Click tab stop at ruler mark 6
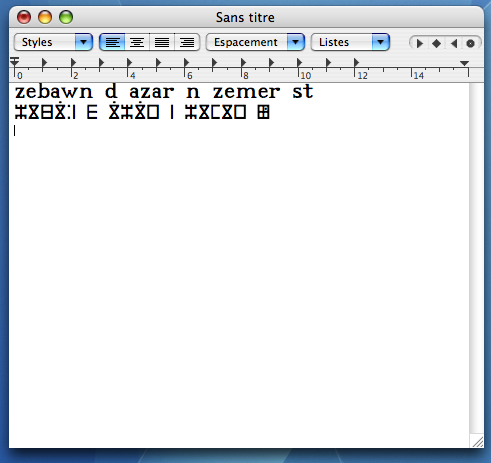Image resolution: width=491 pixels, height=463 pixels. click(186, 62)
